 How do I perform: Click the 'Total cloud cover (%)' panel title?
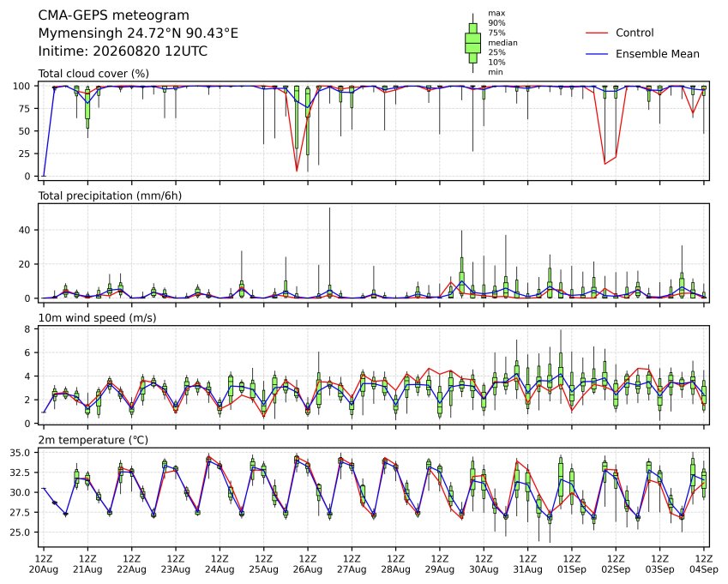[x=93, y=74]
